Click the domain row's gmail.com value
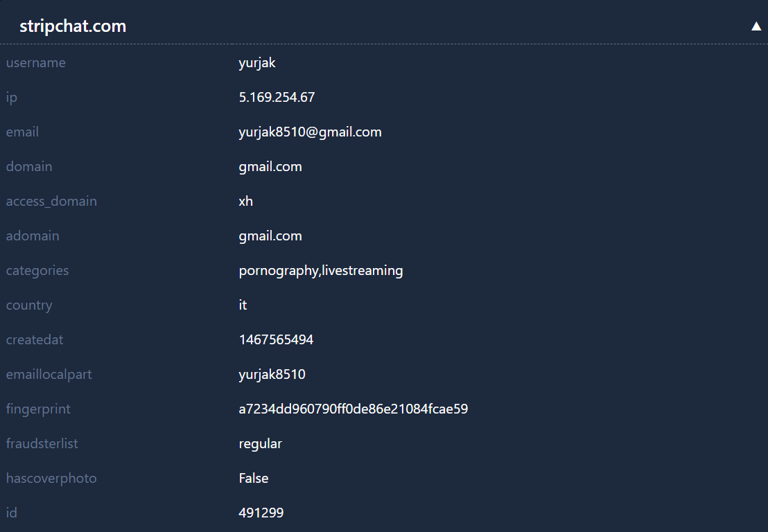This screenshot has height=532, width=768. tap(270, 167)
